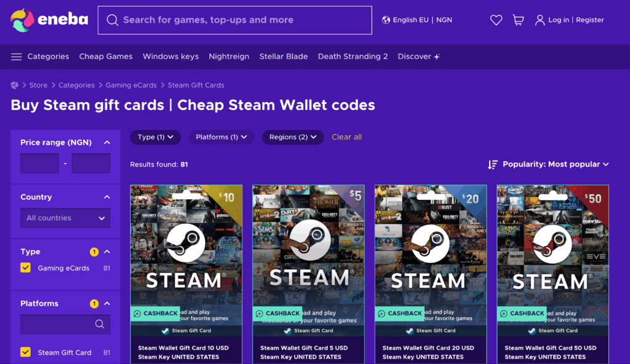The height and width of the screenshot is (364, 630).
Task: Click the breadcrumb home icon
Action: click(15, 85)
